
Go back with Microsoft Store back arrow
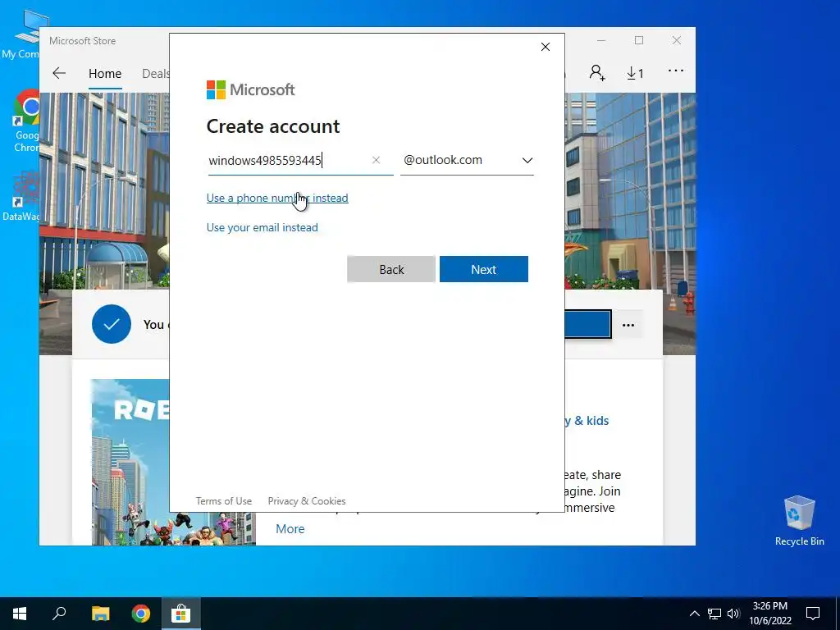(59, 73)
